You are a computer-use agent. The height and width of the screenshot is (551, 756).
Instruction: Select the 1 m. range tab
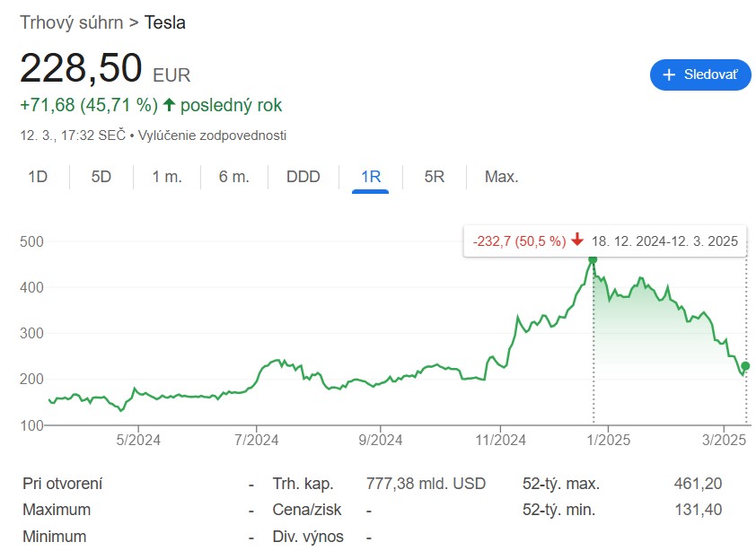(x=167, y=177)
